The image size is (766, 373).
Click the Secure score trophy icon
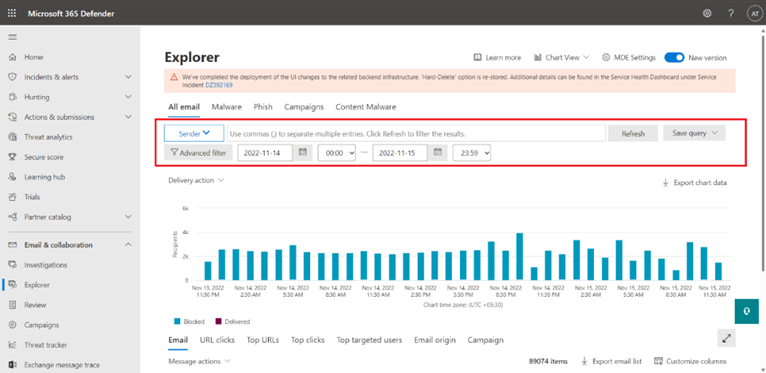coord(13,157)
